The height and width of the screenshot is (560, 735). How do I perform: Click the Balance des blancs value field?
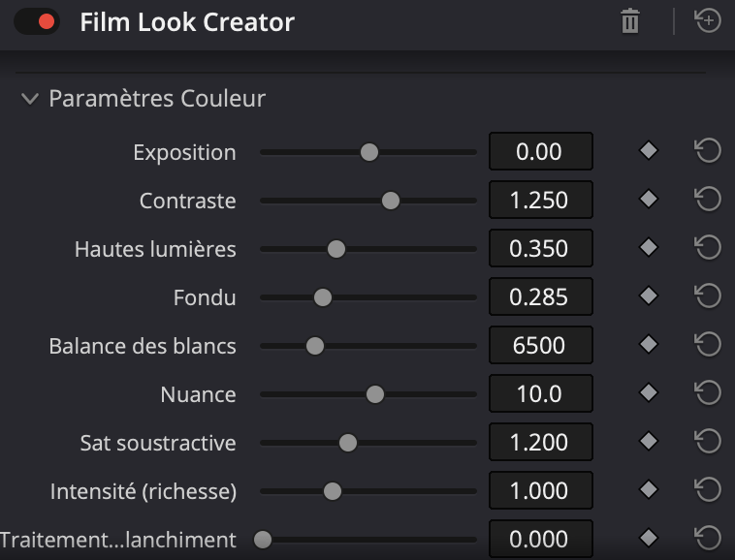point(539,346)
